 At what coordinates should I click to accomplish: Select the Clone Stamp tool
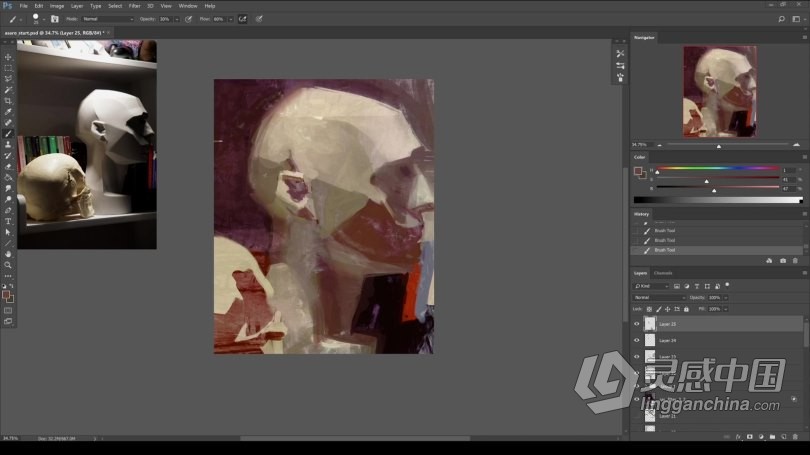(x=8, y=145)
